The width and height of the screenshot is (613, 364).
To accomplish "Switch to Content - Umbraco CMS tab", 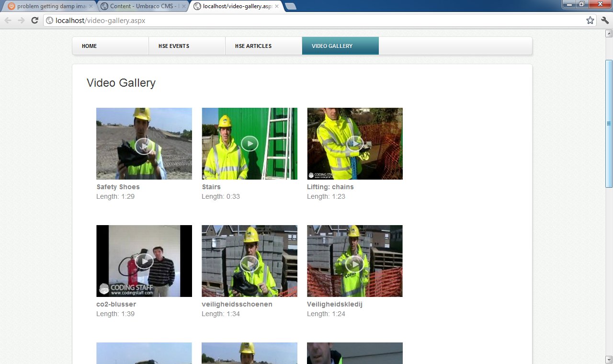I will (141, 6).
